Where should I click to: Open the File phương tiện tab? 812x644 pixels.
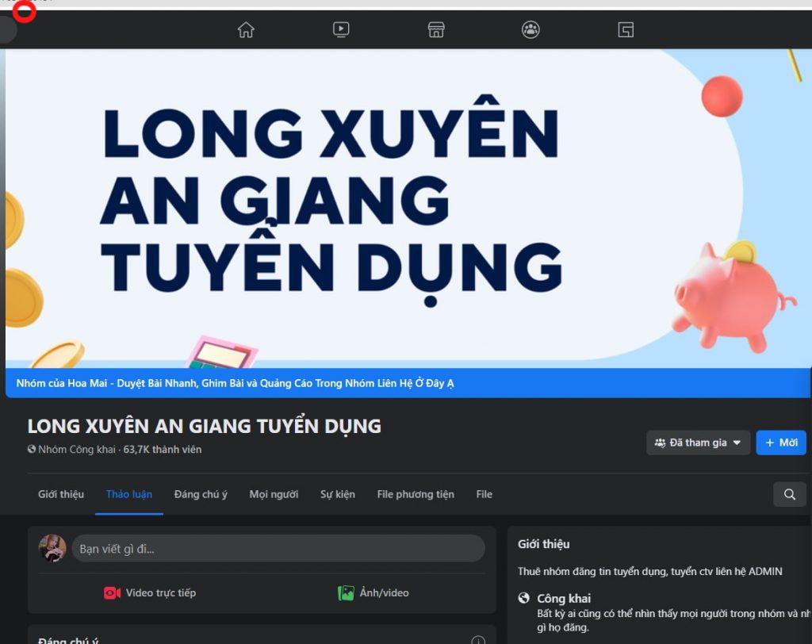416,494
